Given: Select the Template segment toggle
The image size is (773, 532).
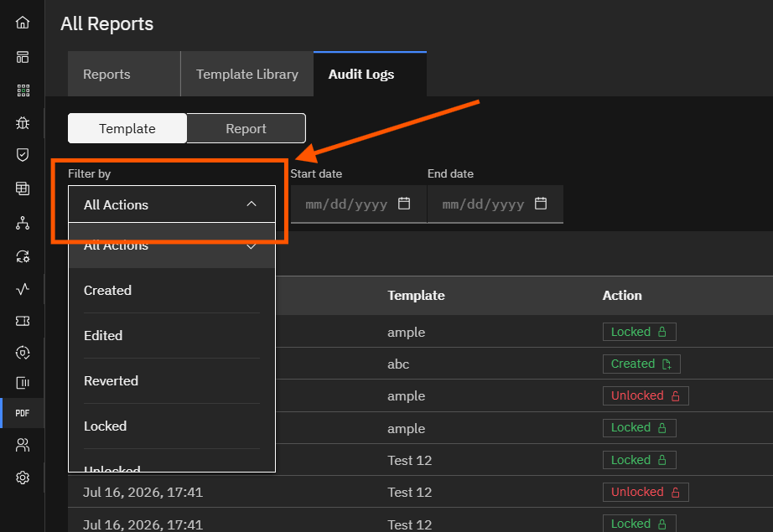Looking at the screenshot, I should [127, 128].
